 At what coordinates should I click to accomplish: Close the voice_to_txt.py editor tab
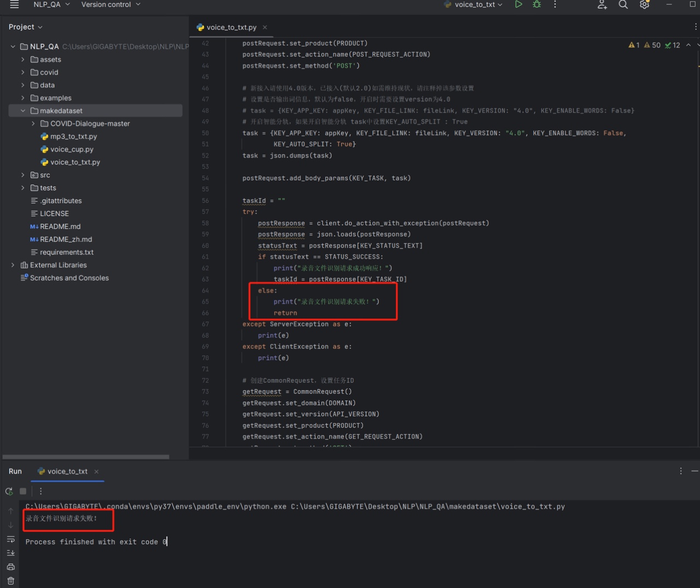[265, 27]
